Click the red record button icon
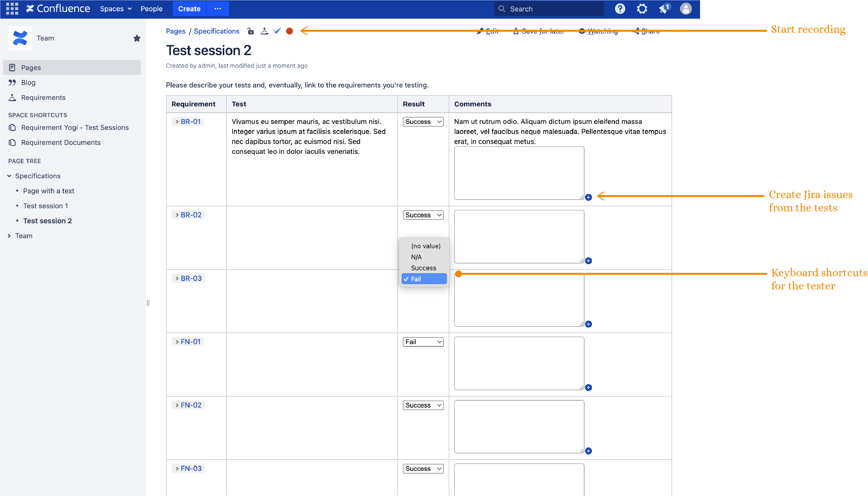Screen dimensions: 868x496 point(289,31)
